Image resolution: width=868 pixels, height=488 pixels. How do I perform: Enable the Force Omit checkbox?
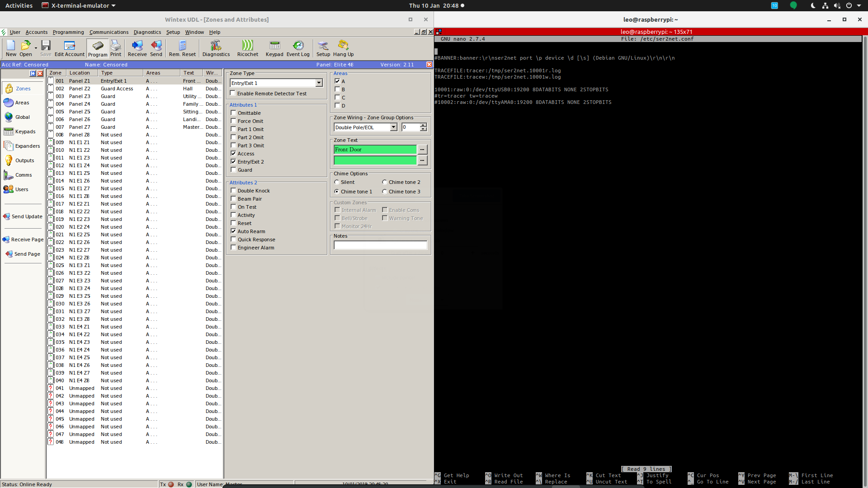coord(233,120)
